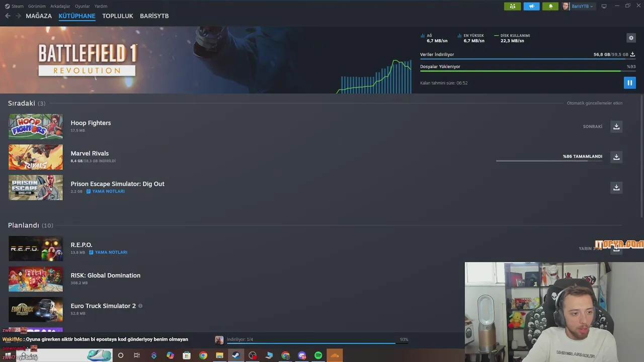Open the R.E.P.O. thumbnail
Screen dimensions: 644x362
tap(36, 248)
